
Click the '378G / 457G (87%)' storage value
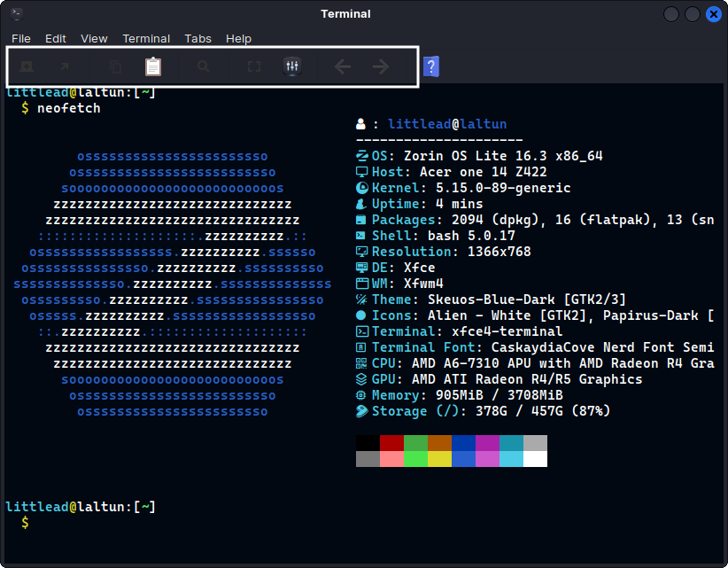pos(543,411)
